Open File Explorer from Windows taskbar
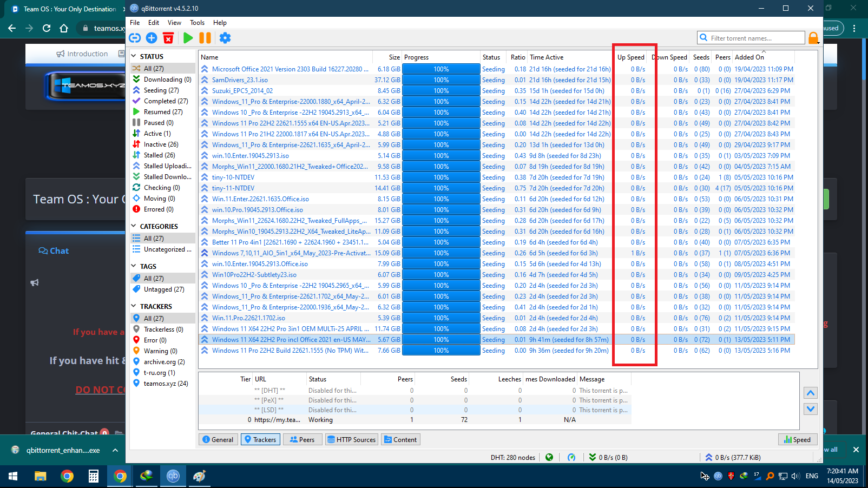The width and height of the screenshot is (868, 488). (41, 476)
